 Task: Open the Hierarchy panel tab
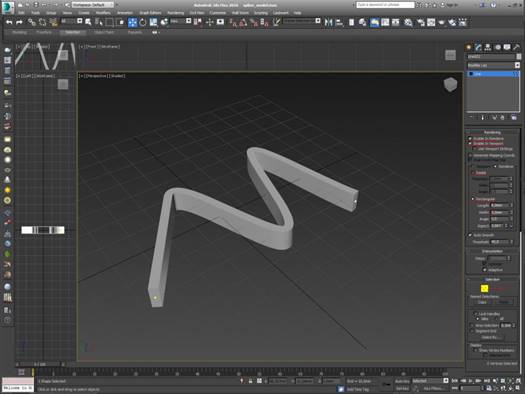488,47
